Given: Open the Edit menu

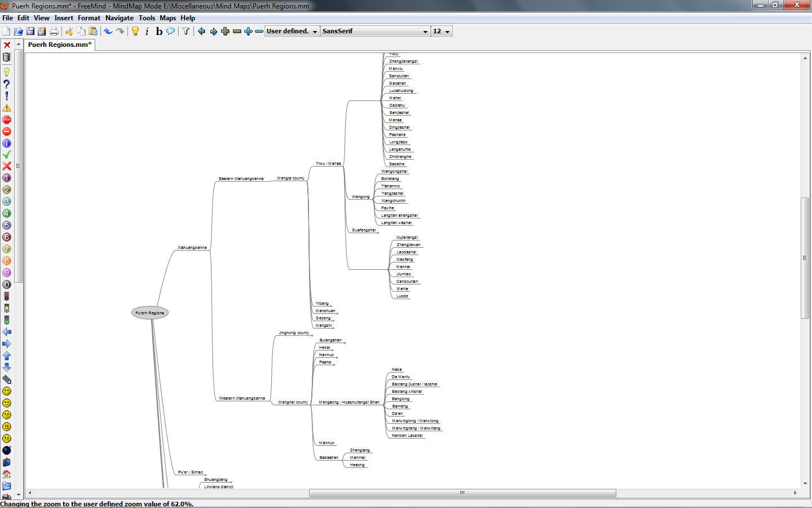Looking at the screenshot, I should [23, 18].
